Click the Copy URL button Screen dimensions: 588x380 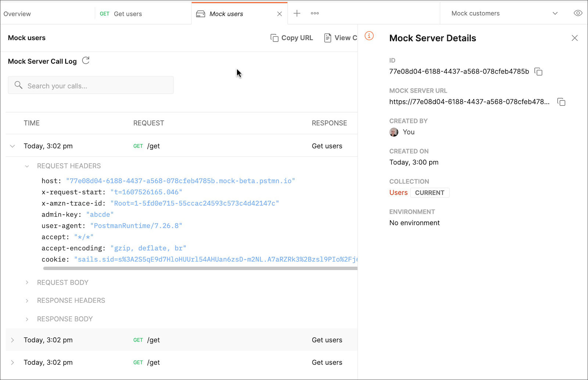[292, 38]
